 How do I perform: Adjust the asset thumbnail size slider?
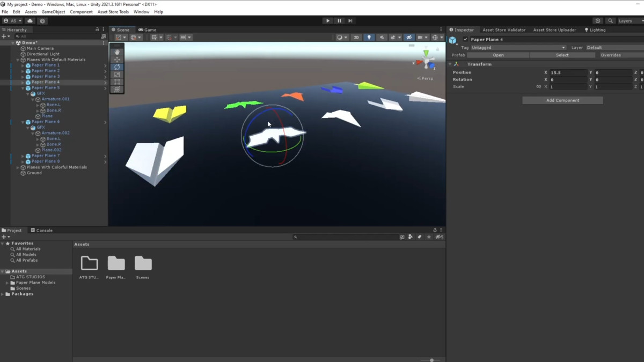[431, 360]
